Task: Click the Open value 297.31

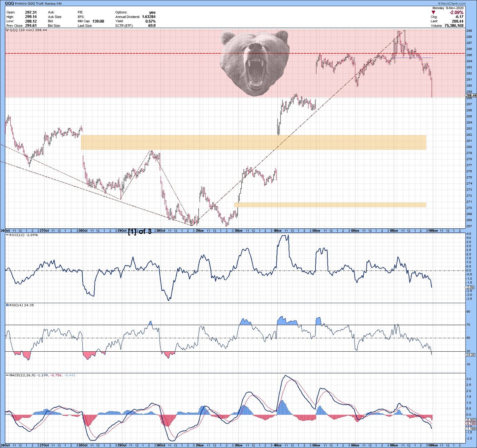Action: pyautogui.click(x=31, y=13)
